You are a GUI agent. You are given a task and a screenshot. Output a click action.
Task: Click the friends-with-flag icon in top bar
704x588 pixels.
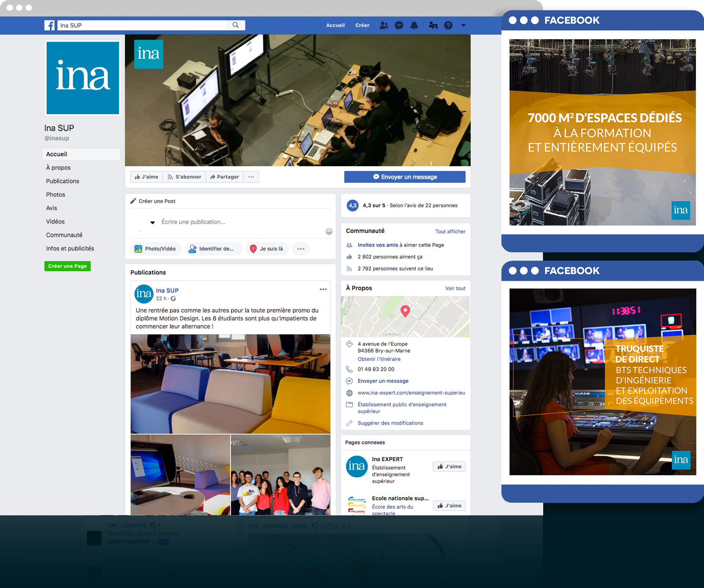[433, 25]
